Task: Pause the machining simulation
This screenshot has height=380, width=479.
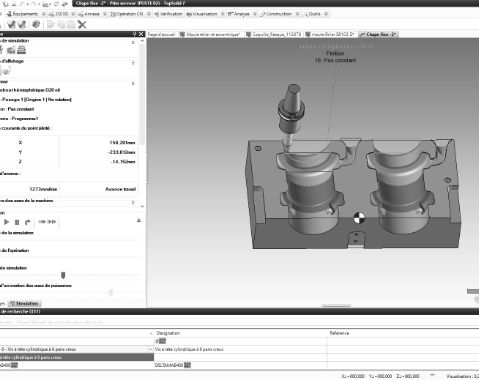Action: (x=17, y=222)
